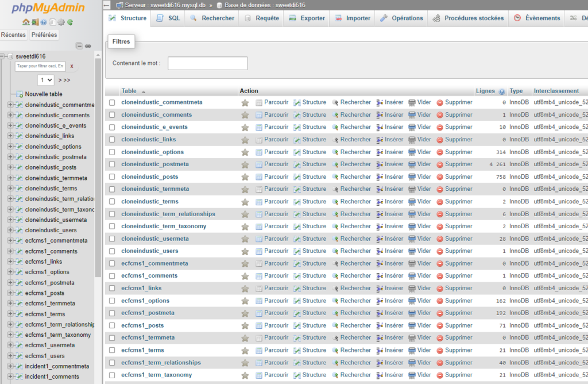Click the Home icon under phpMyAdmin logo

click(26, 22)
